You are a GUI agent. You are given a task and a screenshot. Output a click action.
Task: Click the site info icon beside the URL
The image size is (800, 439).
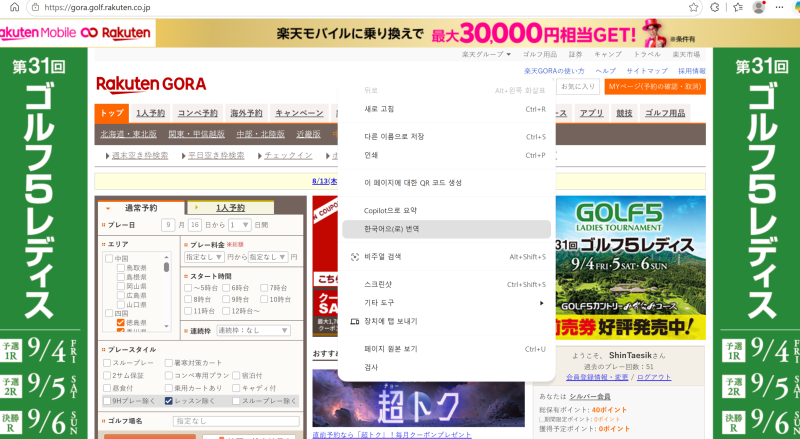(35, 7)
